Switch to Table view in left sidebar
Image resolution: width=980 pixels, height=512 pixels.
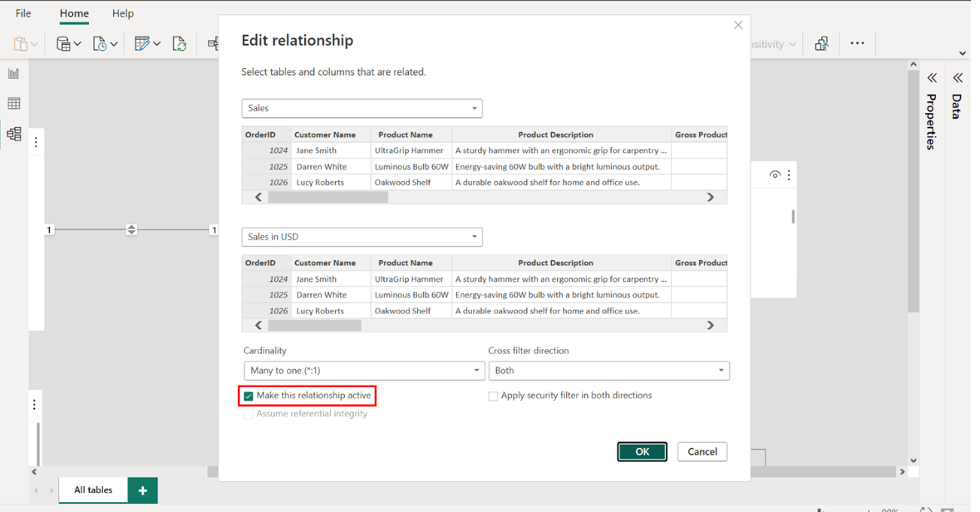coord(14,104)
